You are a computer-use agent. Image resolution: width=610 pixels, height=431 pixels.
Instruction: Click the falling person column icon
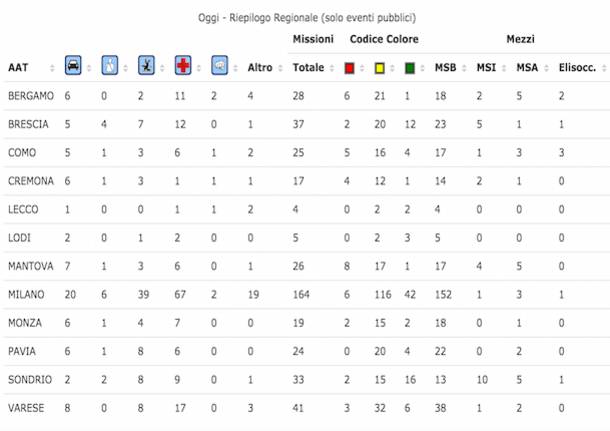coord(146,65)
